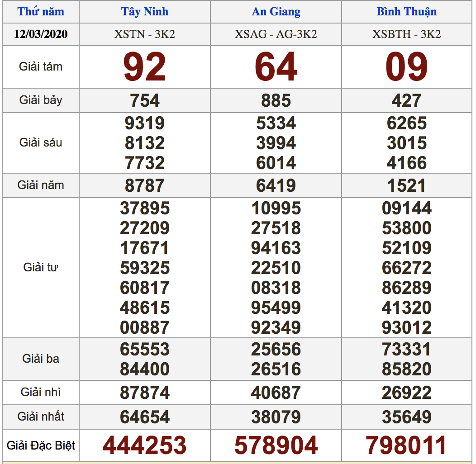Click the XSAG - AG-3K2 code
The width and height of the screenshot is (476, 464).
tap(276, 34)
